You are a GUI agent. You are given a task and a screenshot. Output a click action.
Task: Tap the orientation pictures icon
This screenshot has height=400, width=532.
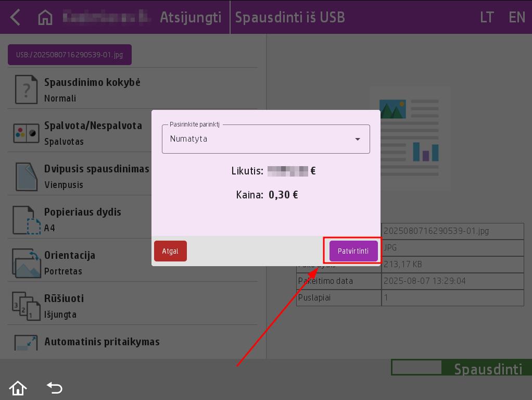click(x=26, y=263)
